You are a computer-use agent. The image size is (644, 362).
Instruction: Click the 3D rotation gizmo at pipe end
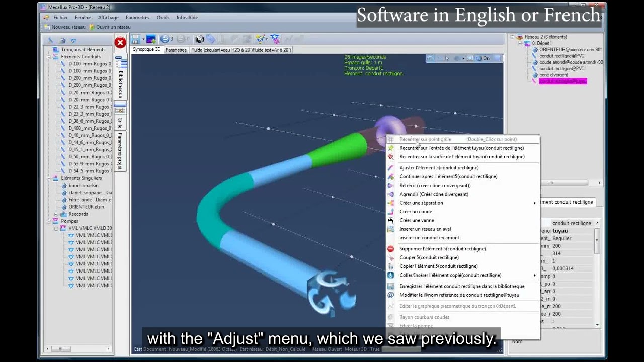[332, 294]
